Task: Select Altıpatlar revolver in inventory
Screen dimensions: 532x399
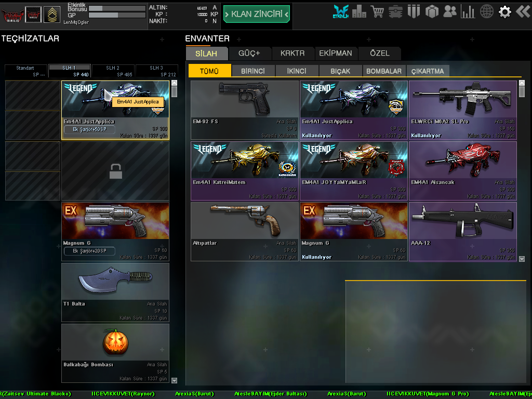Action: (x=245, y=232)
